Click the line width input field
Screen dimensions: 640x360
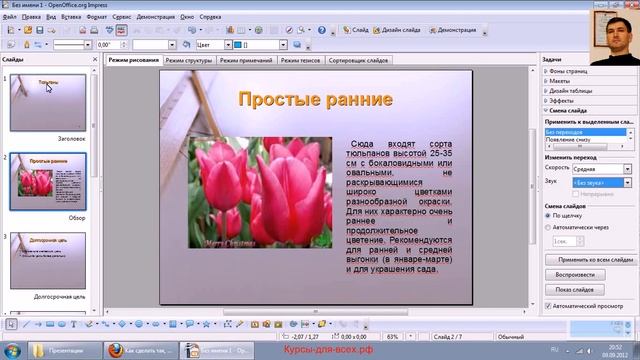click(109, 45)
